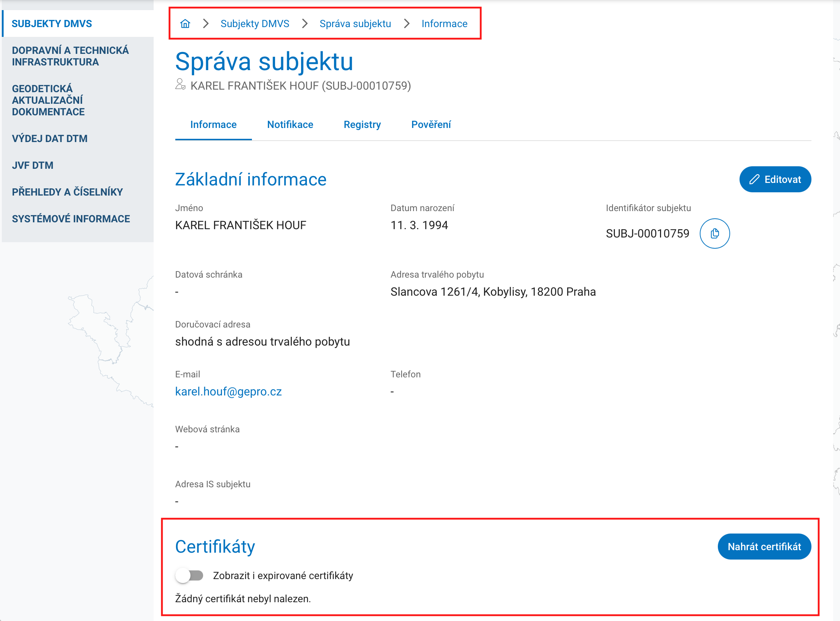Click address Slancova 1261/4, Kobylisy, 18200 Praha
The height and width of the screenshot is (621, 840).
(x=493, y=292)
